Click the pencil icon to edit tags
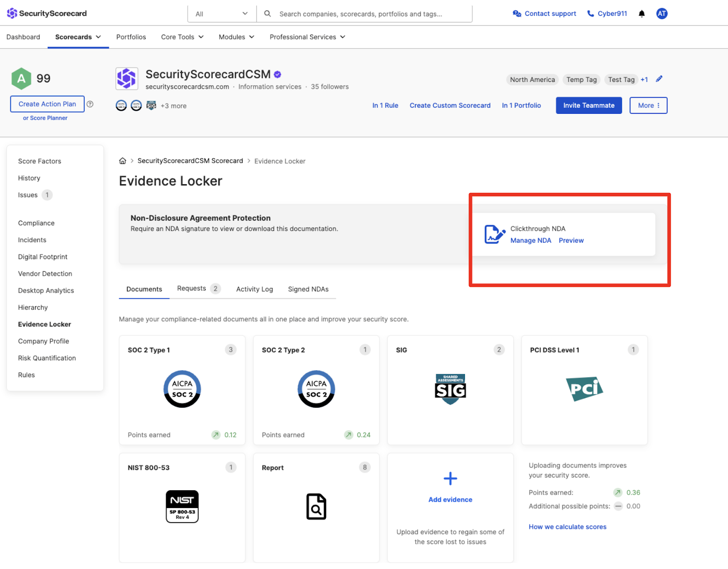 [659, 79]
